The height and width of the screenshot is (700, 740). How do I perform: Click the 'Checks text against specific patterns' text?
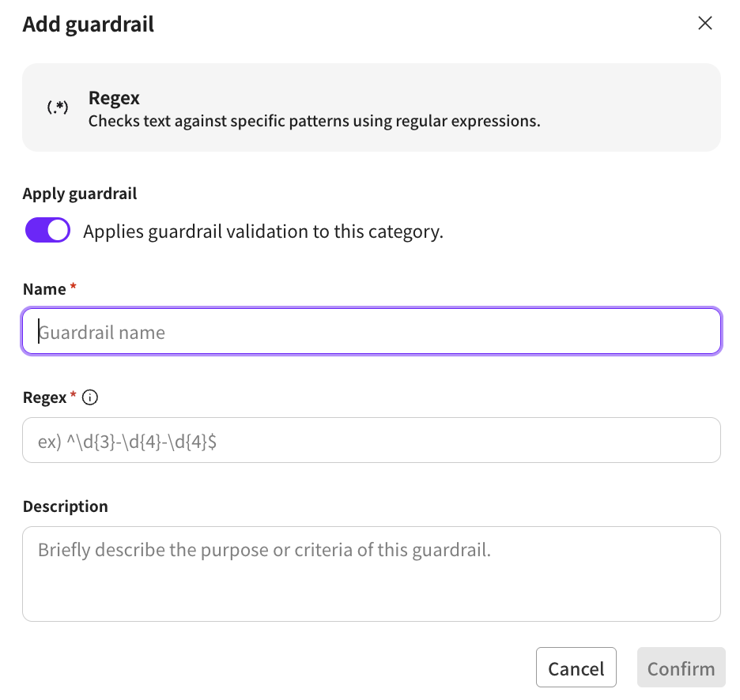click(314, 122)
